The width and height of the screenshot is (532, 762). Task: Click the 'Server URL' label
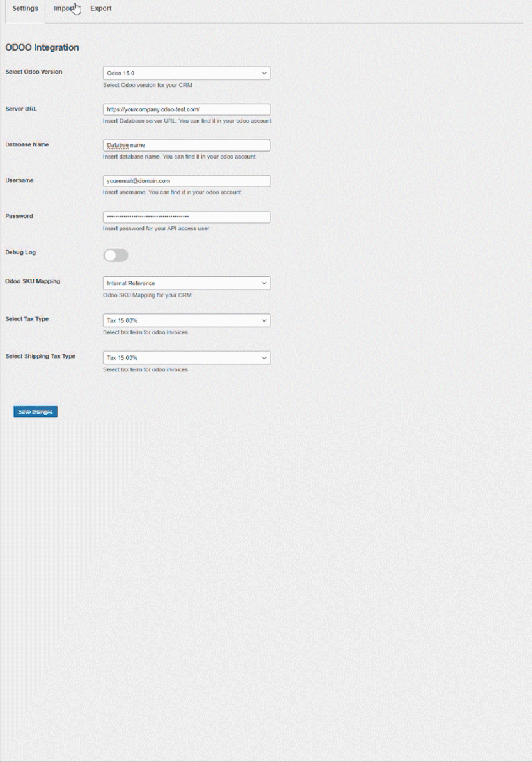pyautogui.click(x=21, y=109)
